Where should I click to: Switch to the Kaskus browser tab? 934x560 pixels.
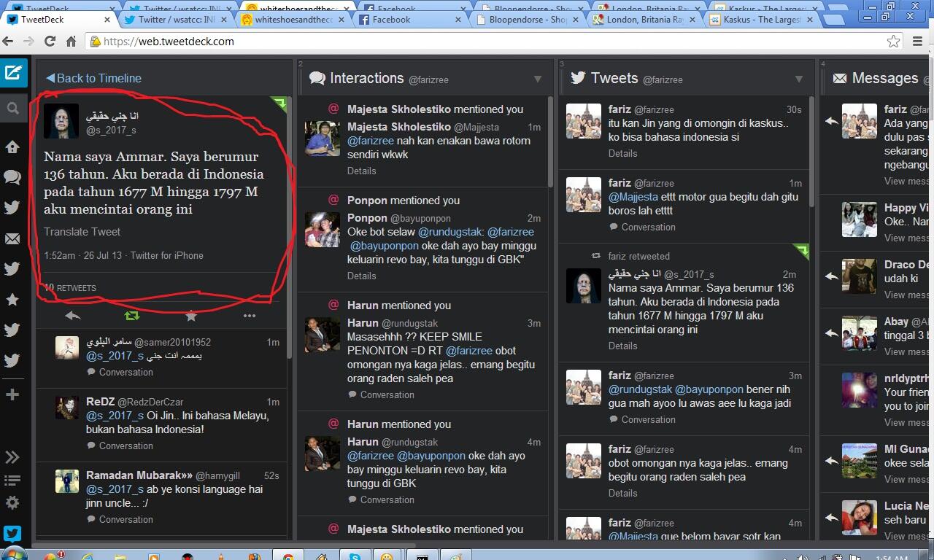pyautogui.click(x=763, y=20)
